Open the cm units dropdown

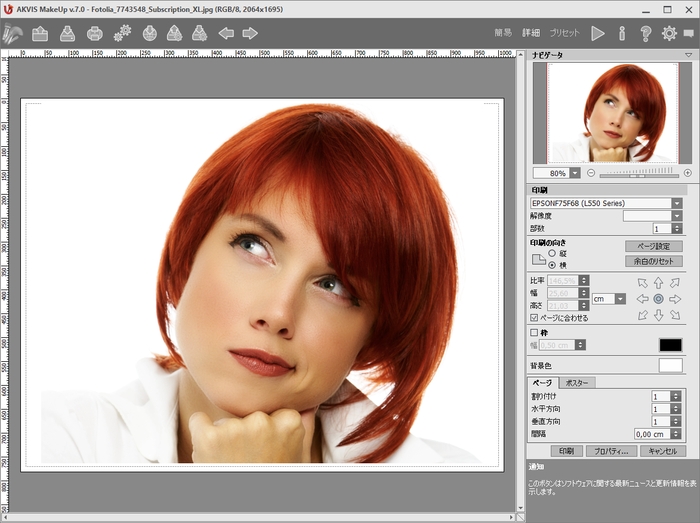point(620,299)
